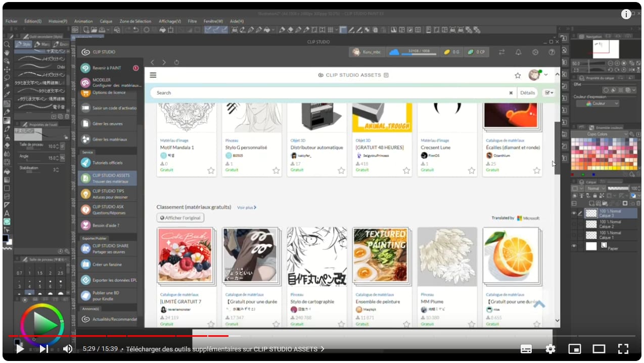Favorite the Stylo G personnalisé brush
The width and height of the screenshot is (644, 363).
click(276, 171)
